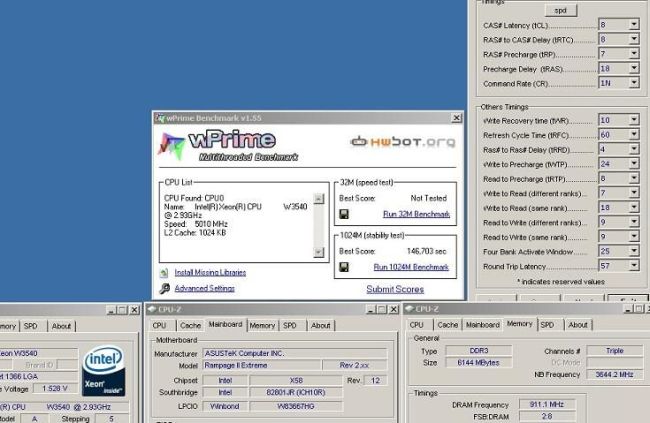The width and height of the screenshot is (650, 423).
Task: Click the ASUSTeK Computer INC. manufacturer field
Action: coord(295,353)
